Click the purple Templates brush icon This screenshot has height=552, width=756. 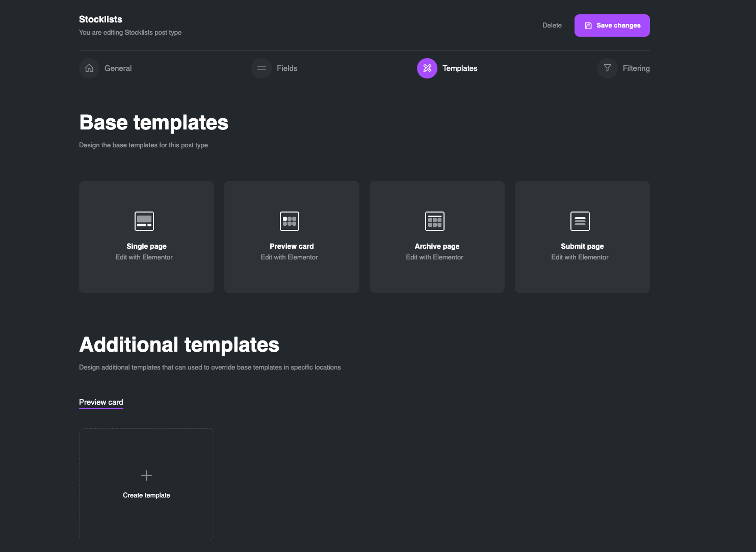coord(427,68)
